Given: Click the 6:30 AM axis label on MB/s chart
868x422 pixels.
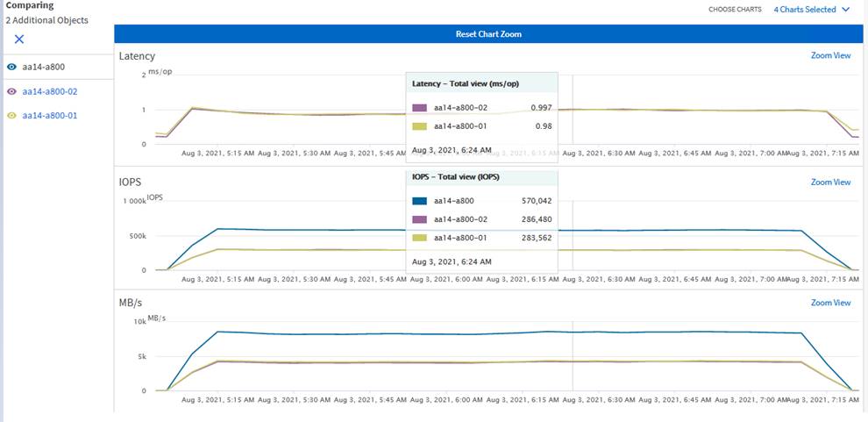Looking at the screenshot, I should coord(599,400).
